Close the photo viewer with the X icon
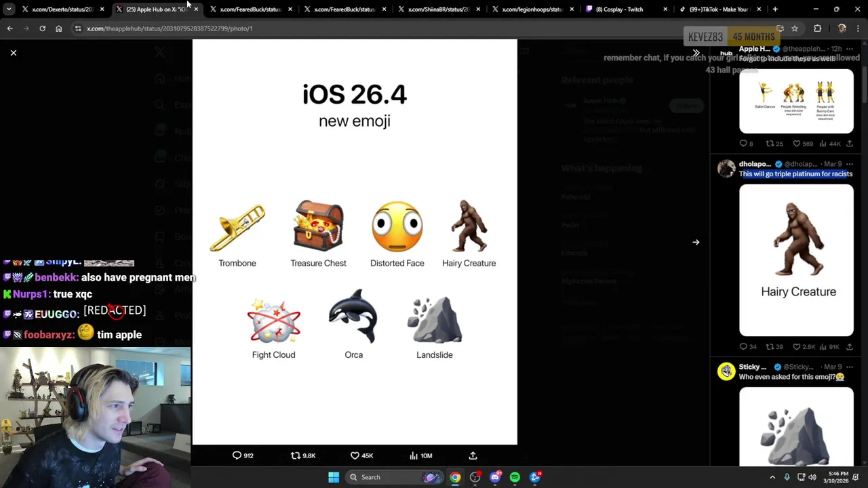868x488 pixels. (13, 52)
